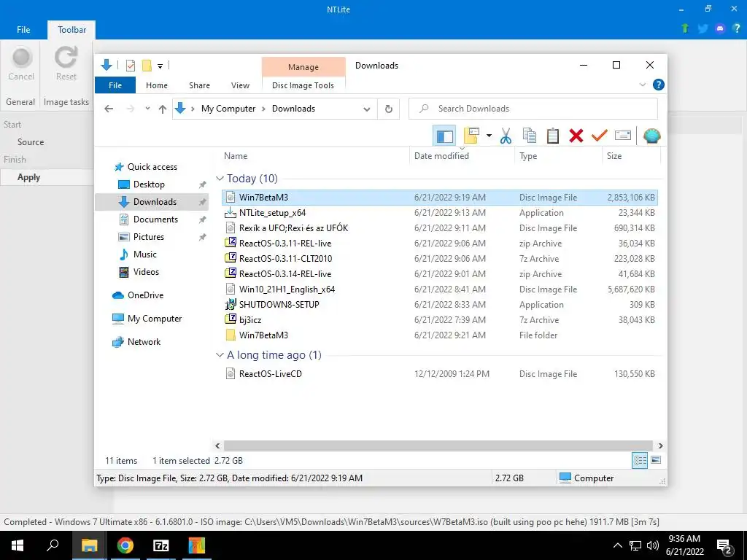Open the Discord icon in NTLite title area

click(x=720, y=28)
